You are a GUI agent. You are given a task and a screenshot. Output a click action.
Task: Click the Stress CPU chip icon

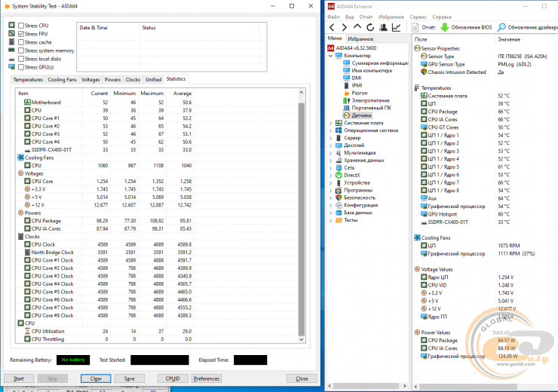[x=12, y=25]
